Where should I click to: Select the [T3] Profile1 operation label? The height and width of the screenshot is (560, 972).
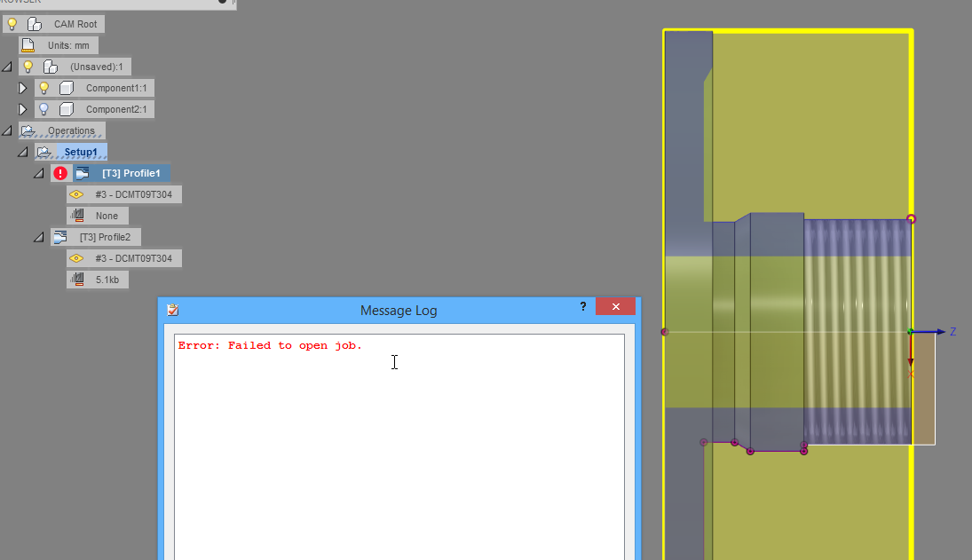pos(130,172)
